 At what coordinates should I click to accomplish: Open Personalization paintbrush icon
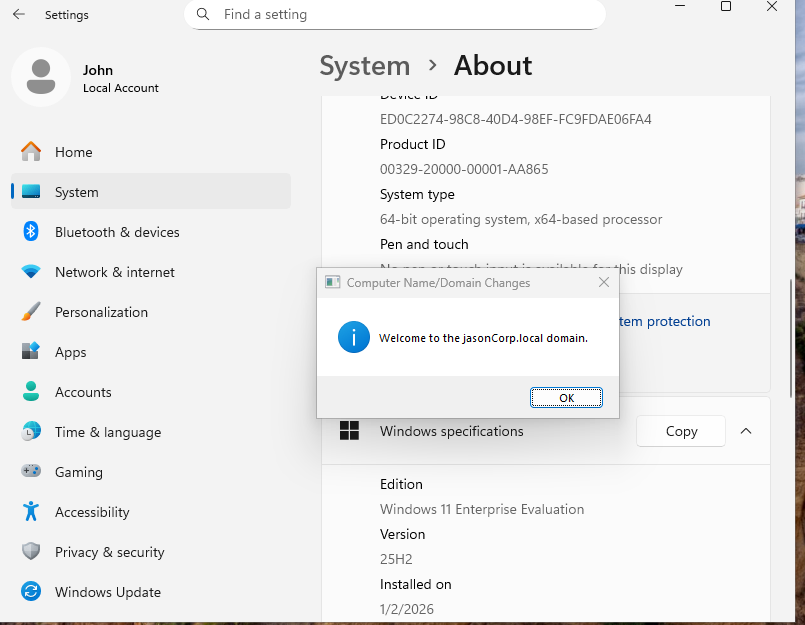point(31,312)
